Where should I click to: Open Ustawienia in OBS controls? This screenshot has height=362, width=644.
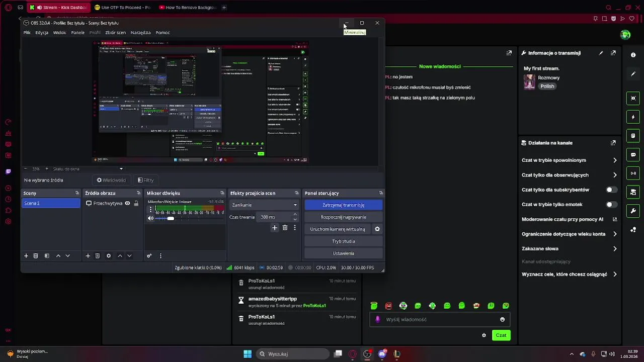tap(344, 253)
